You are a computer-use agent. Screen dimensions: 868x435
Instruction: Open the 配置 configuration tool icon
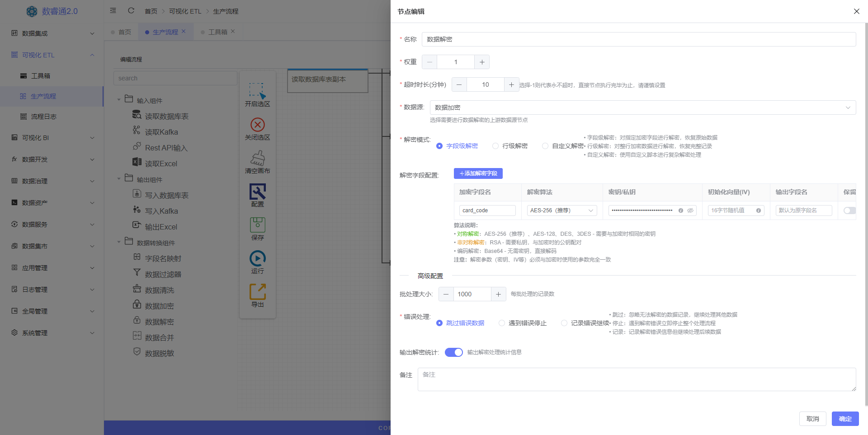click(257, 192)
